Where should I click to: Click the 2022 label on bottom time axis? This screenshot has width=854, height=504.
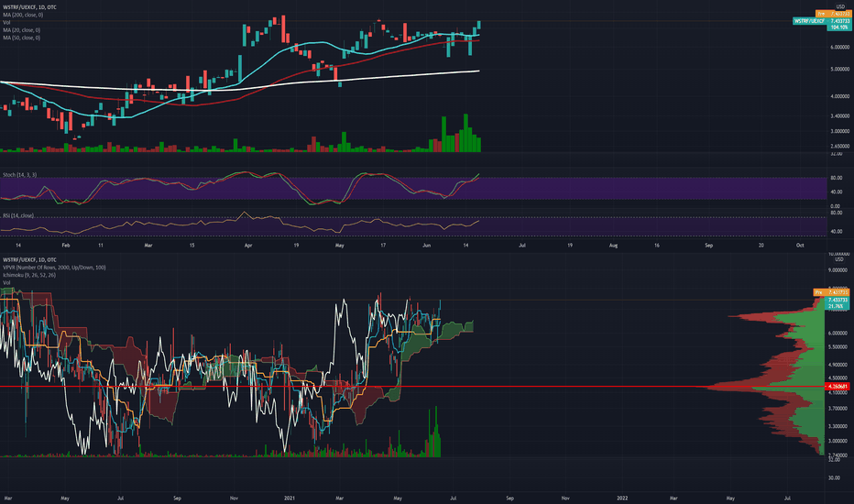coord(621,498)
